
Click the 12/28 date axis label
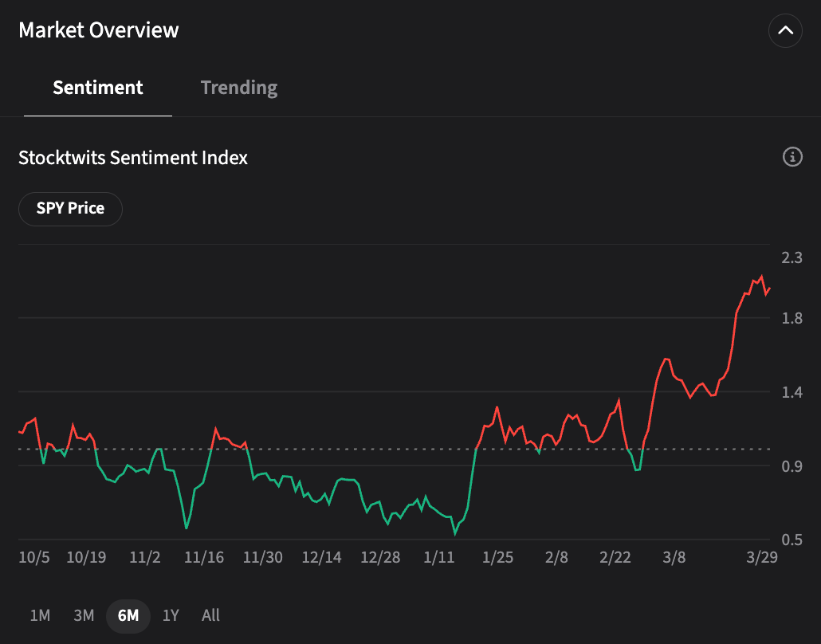click(380, 557)
